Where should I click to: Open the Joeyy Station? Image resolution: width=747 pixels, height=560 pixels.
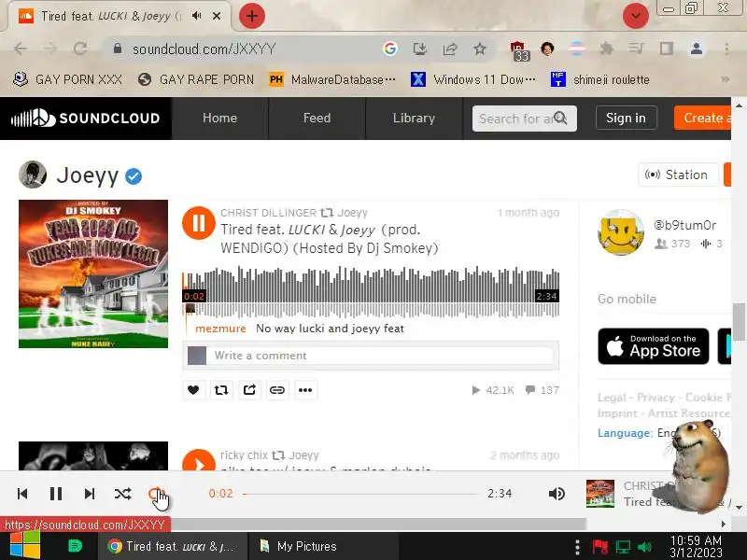(678, 175)
